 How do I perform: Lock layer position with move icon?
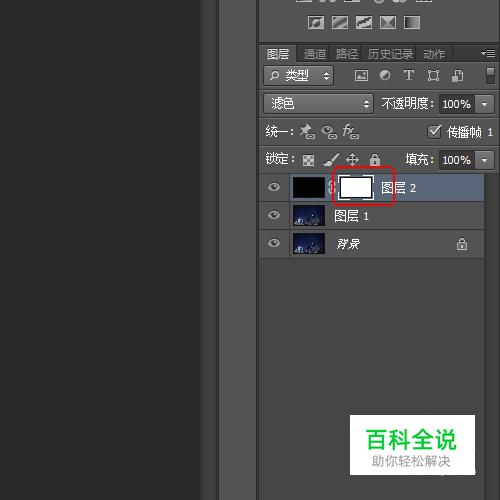[352, 160]
